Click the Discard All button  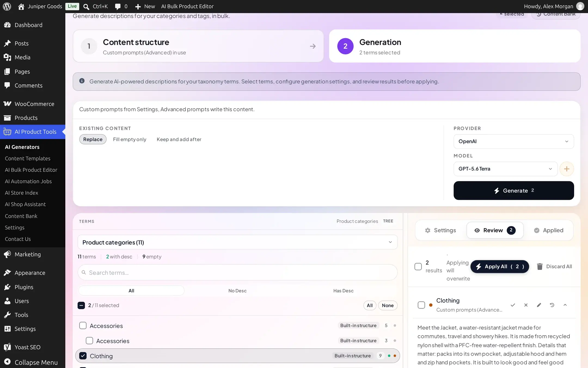click(x=554, y=267)
